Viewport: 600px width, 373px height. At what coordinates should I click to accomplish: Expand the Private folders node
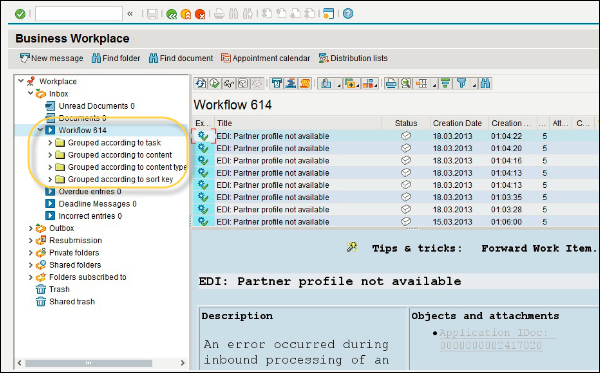coord(31,253)
